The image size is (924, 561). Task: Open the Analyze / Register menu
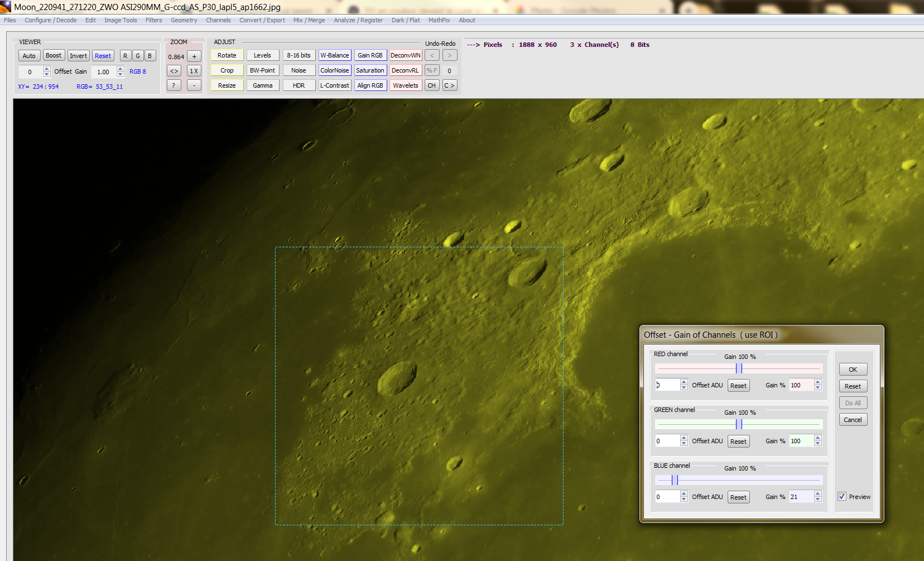click(x=358, y=20)
